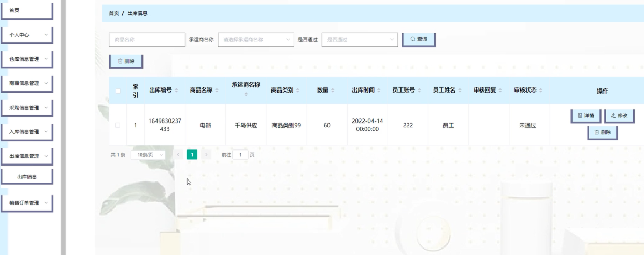Image resolution: width=644 pixels, height=255 pixels.
Task: Sort by 出库时间 column sort icon
Action: coord(381,91)
